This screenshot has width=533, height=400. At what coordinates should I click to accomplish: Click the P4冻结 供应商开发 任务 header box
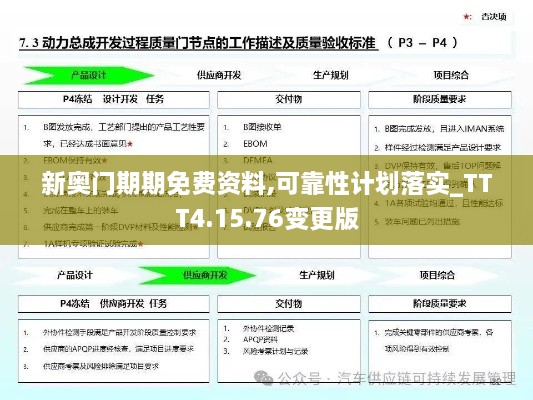114,304
